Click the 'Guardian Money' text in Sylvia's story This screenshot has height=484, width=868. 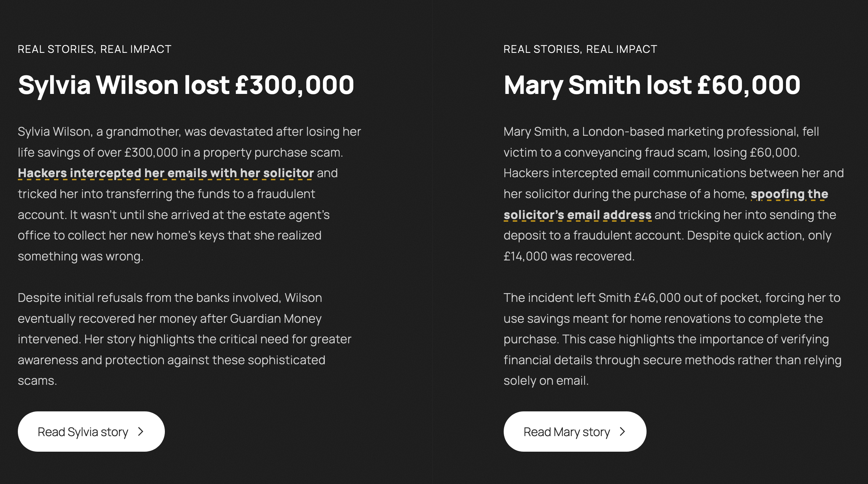pyautogui.click(x=276, y=319)
